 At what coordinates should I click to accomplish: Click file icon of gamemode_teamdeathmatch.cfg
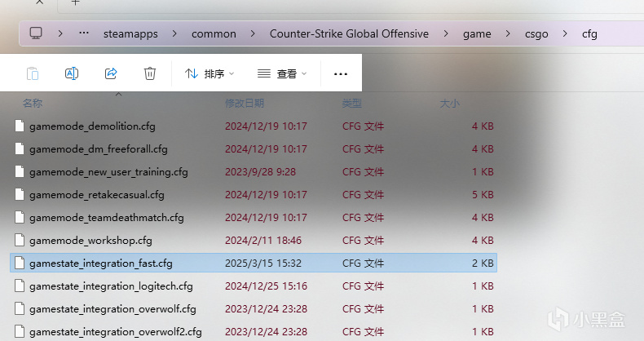tap(20, 217)
